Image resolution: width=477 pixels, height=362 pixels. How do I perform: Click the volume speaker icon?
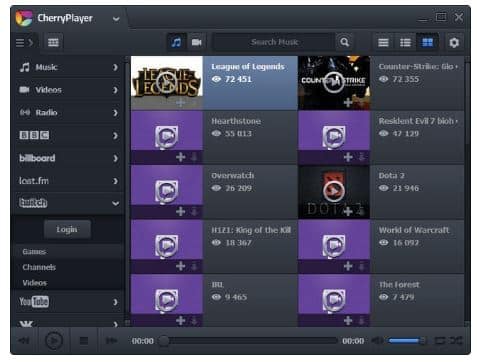378,340
